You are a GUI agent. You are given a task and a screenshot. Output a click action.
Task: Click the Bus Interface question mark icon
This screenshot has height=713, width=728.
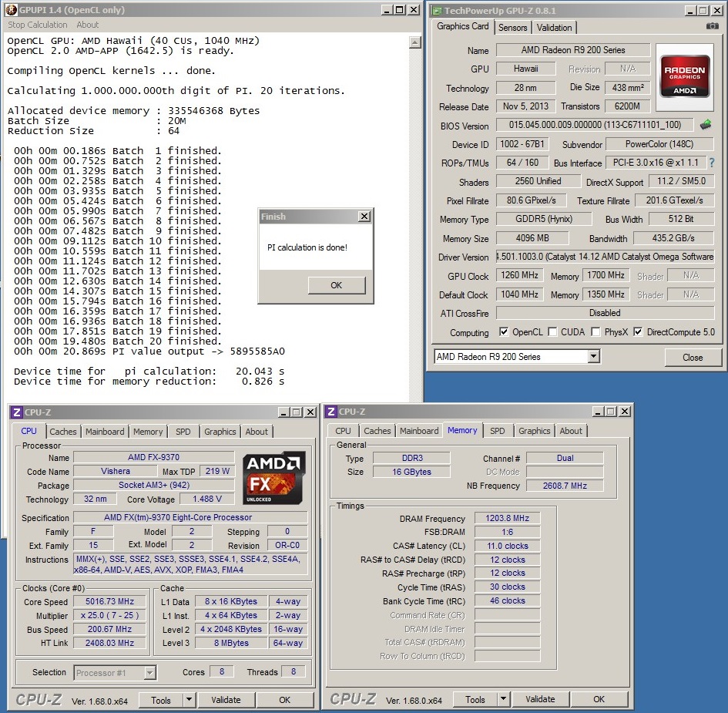pyautogui.click(x=712, y=163)
